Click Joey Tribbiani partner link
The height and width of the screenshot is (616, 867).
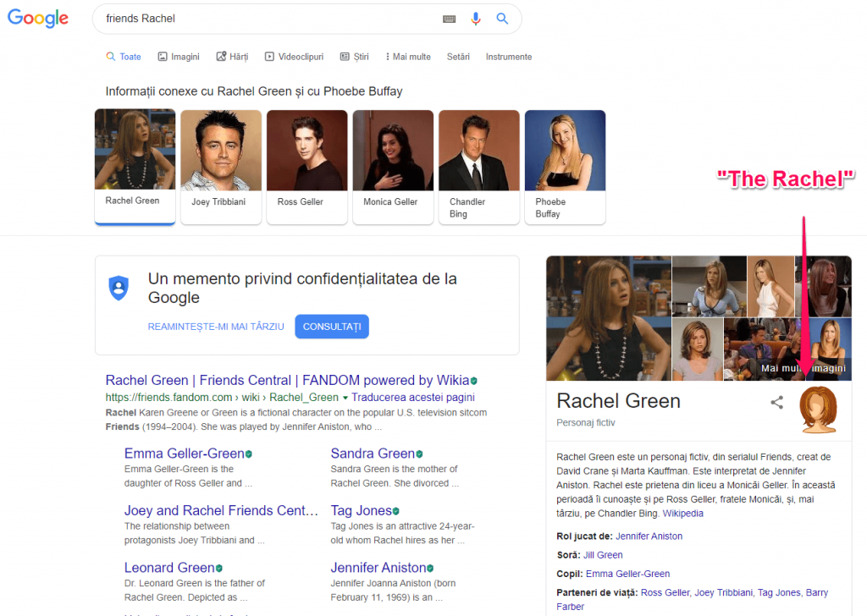724,593
